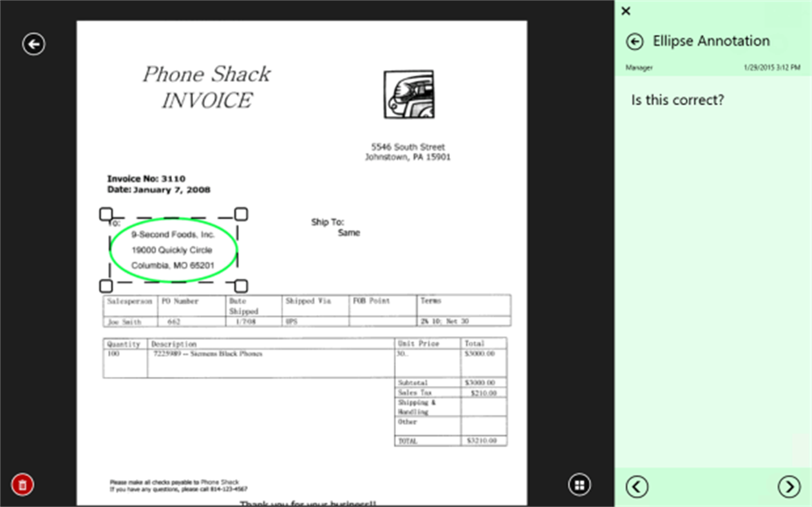Click the 'Terms' column header
Screen dimensions: 812x507
431,301
